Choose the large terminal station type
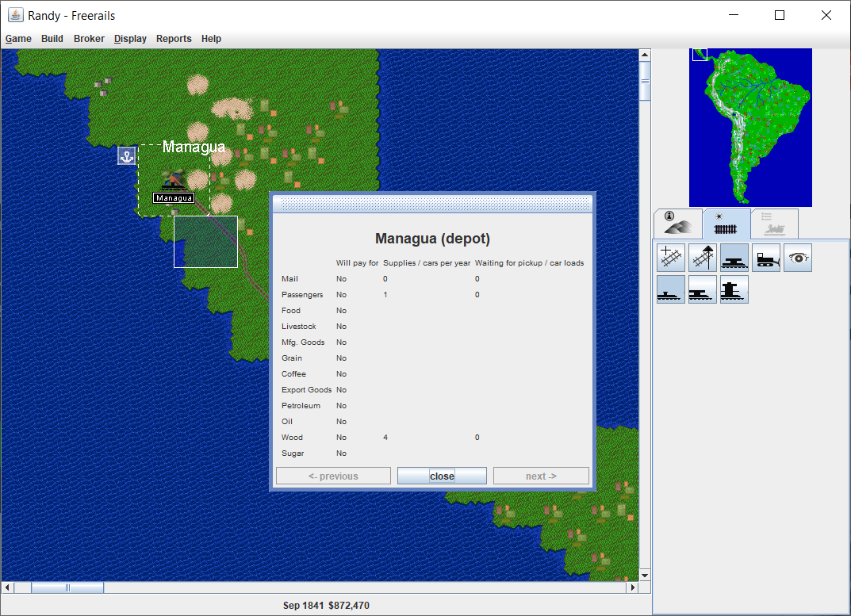Image resolution: width=851 pixels, height=616 pixels. pyautogui.click(x=734, y=289)
